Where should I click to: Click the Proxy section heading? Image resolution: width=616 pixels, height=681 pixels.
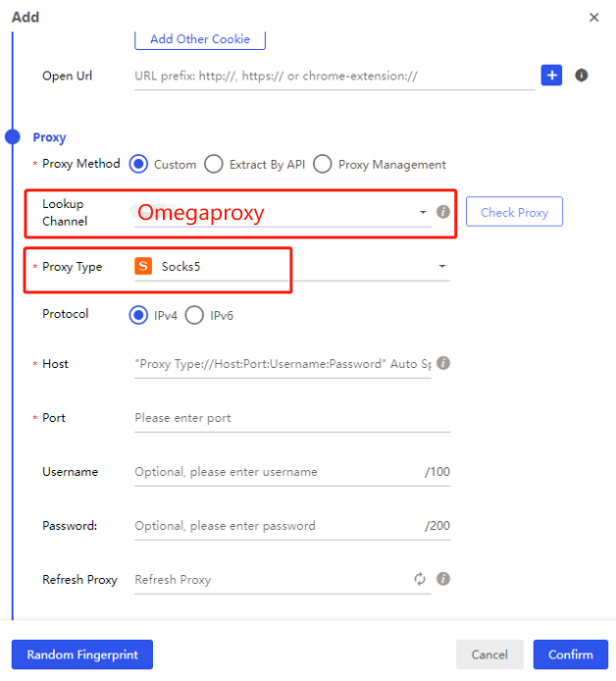[x=49, y=137]
